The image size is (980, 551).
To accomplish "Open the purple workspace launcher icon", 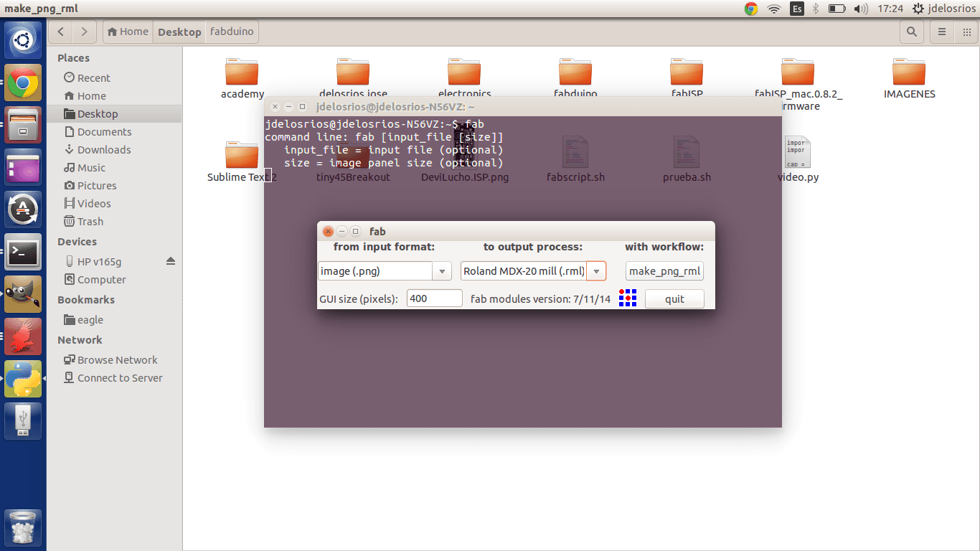I will [x=23, y=167].
